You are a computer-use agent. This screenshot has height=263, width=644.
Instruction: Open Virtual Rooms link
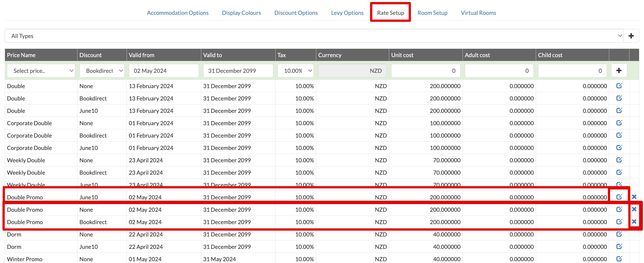pyautogui.click(x=478, y=13)
